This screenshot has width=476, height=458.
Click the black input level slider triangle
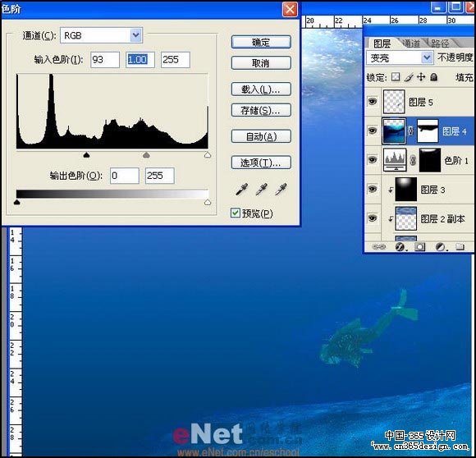pyautogui.click(x=86, y=155)
